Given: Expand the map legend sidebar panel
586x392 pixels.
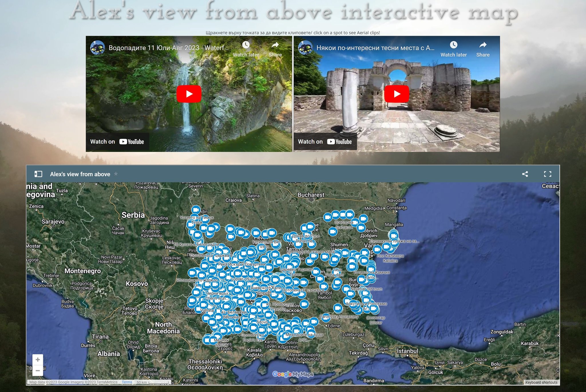Looking at the screenshot, I should 38,174.
